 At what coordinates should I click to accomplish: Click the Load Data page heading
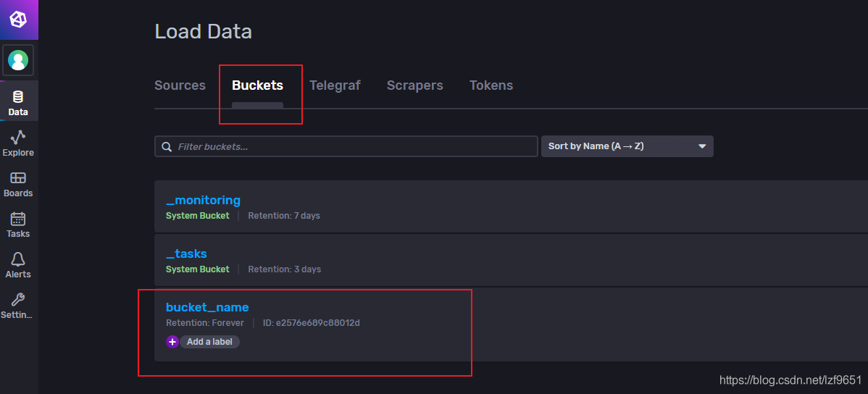coord(203,32)
